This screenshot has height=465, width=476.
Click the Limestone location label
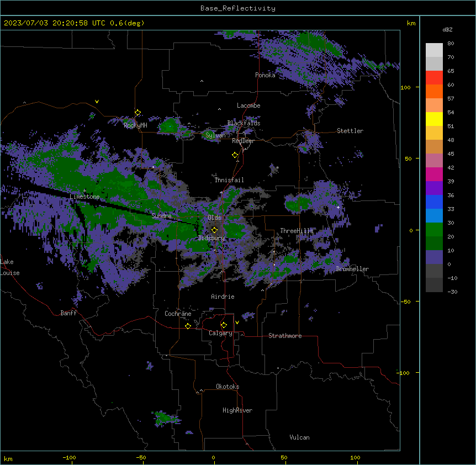84,197
